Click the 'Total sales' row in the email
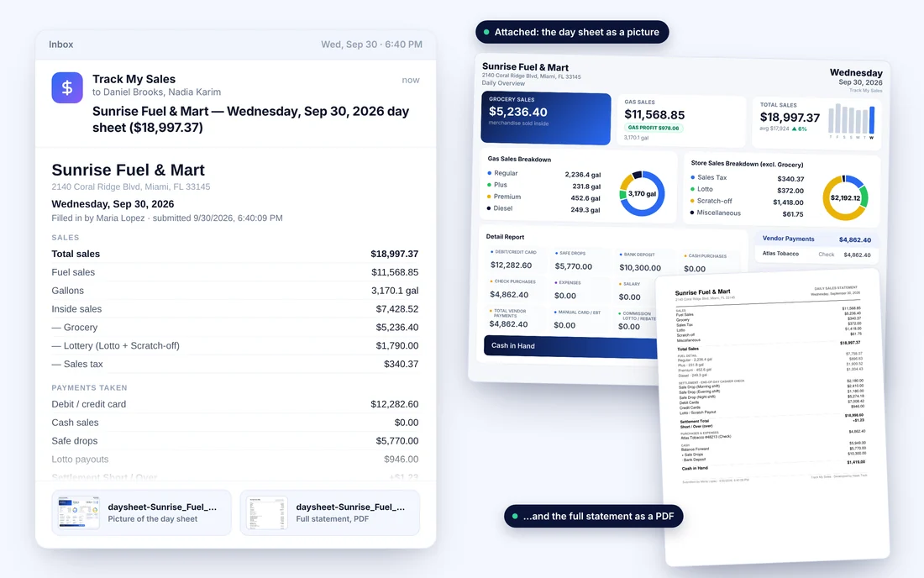924x578 pixels. [x=235, y=254]
